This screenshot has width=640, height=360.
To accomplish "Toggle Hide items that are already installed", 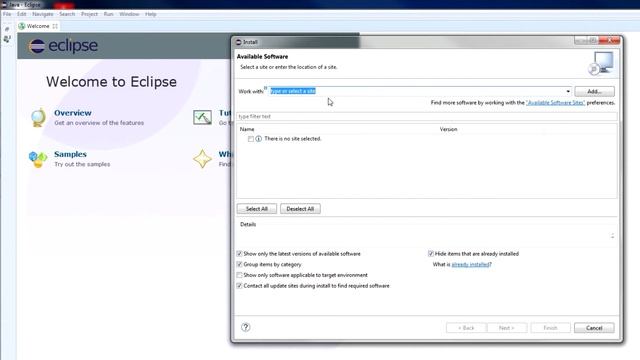I will pyautogui.click(x=431, y=253).
